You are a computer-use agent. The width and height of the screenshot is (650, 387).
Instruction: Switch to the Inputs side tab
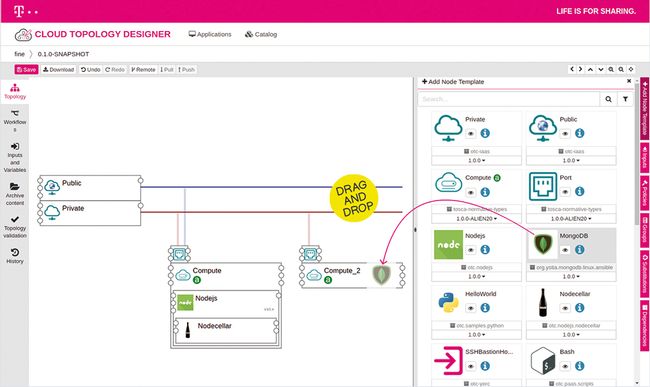(645, 157)
